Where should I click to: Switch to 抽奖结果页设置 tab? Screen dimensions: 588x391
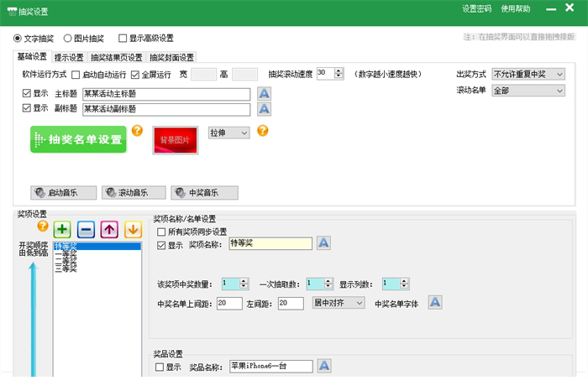[117, 57]
